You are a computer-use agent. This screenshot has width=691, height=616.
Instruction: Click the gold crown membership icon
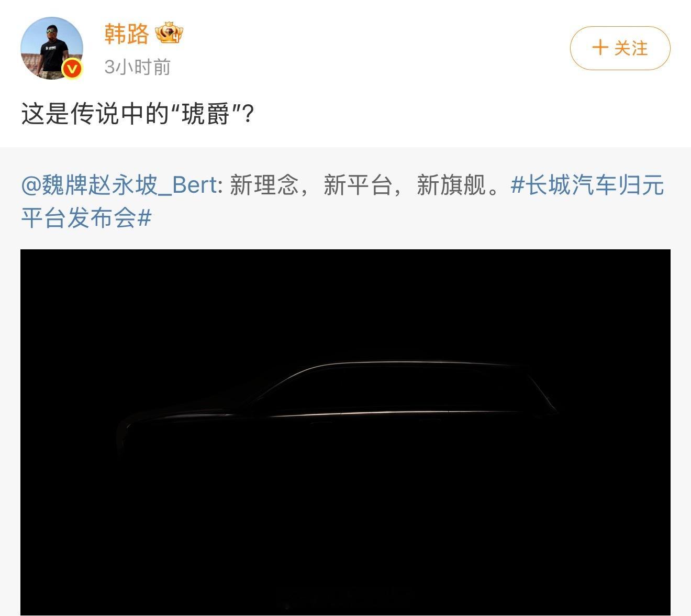pyautogui.click(x=169, y=34)
